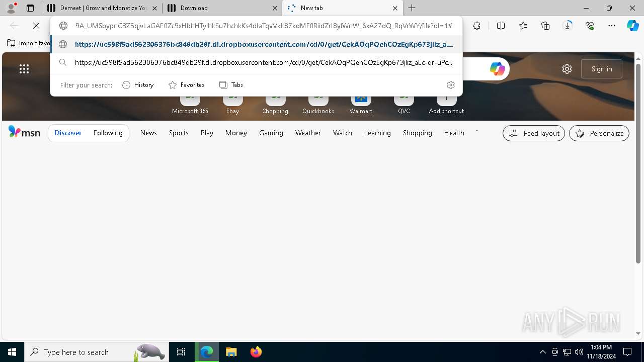Click the Copilot icon in search box
The width and height of the screenshot is (644, 362).
click(x=497, y=69)
